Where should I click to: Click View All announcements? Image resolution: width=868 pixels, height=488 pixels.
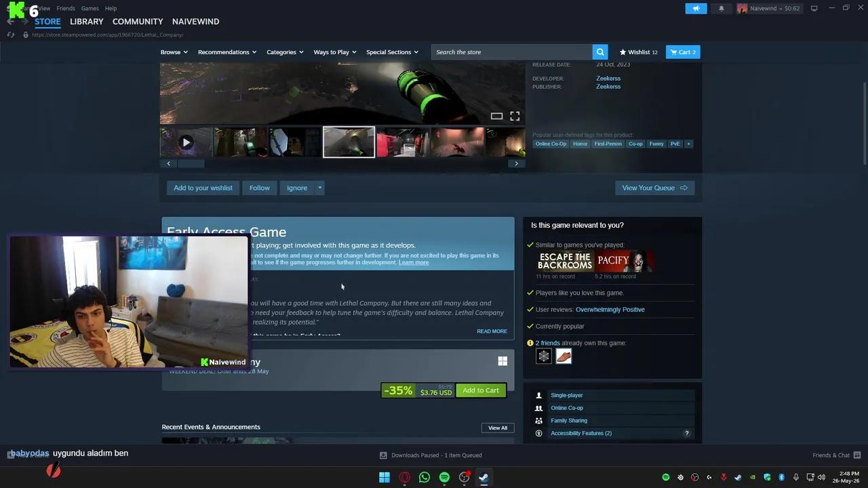pyautogui.click(x=498, y=428)
